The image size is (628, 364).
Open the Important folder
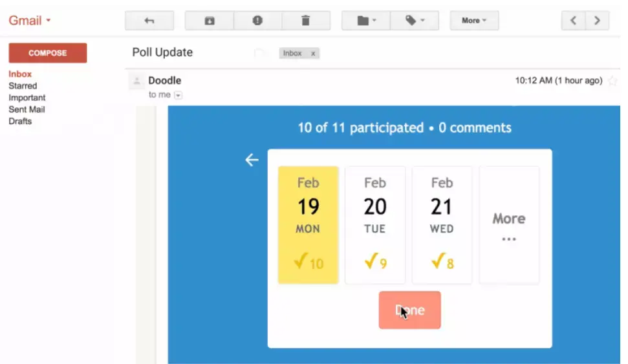click(x=27, y=98)
